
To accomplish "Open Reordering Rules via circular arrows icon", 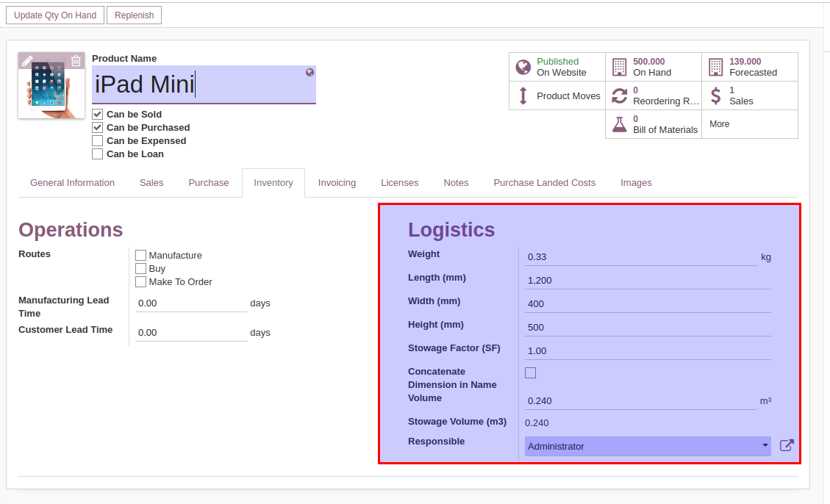I will 620,96.
